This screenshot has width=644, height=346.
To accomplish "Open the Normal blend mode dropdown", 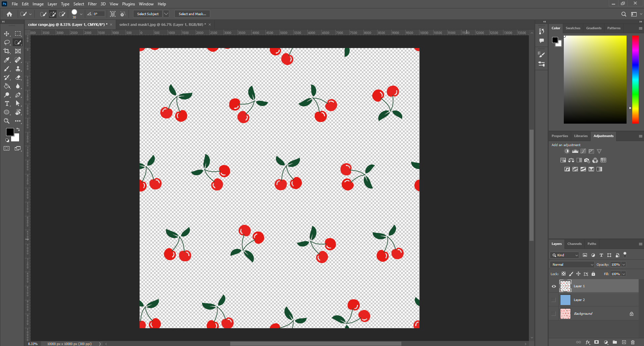I will click(x=572, y=265).
